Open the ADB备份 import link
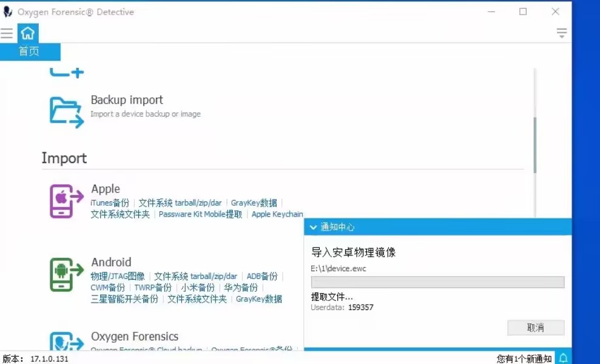This screenshot has height=364, width=600. coord(262,277)
